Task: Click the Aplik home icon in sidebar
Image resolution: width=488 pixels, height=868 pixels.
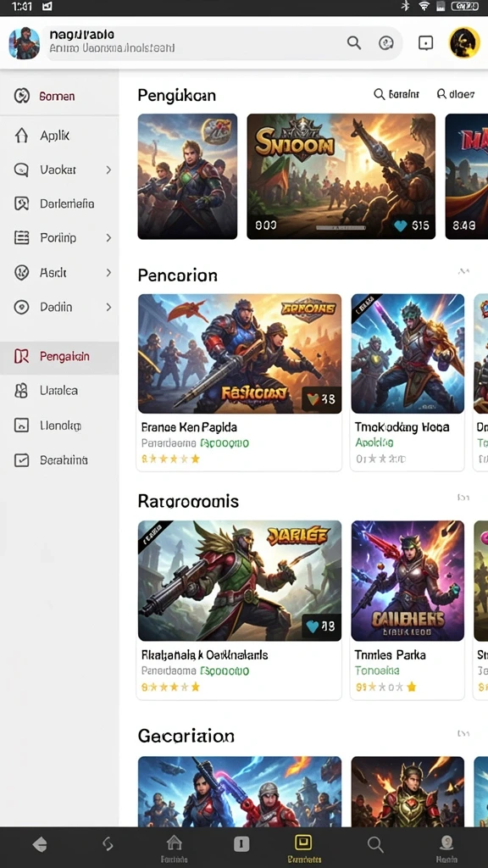Action: click(x=21, y=135)
